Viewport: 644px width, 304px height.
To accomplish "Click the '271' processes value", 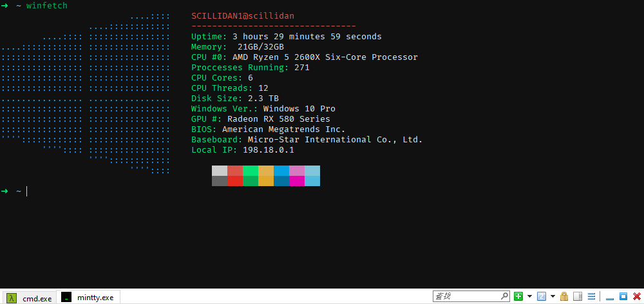I will (302, 68).
